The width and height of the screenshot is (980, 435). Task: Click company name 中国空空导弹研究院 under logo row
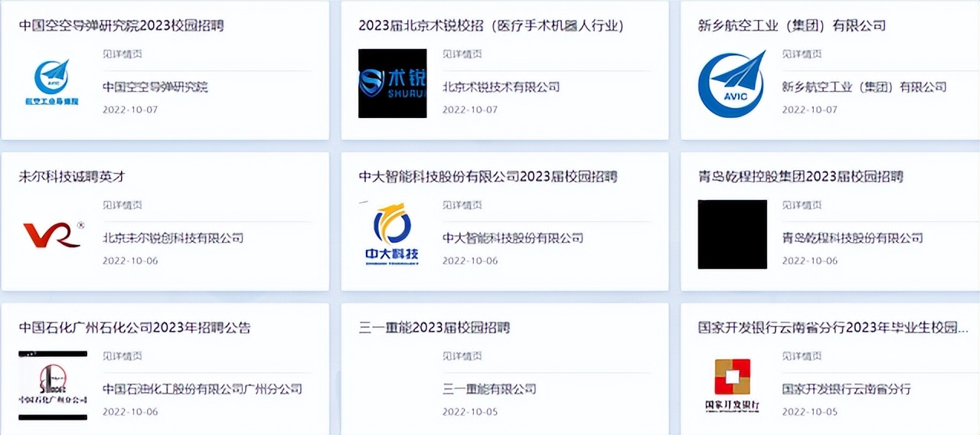[x=155, y=87]
